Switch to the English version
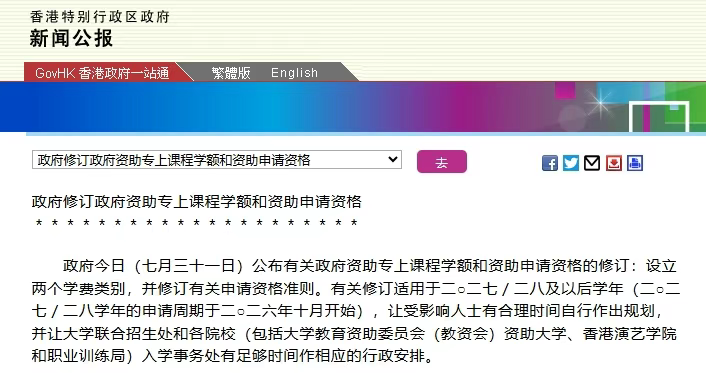This screenshot has height=373, width=706. coord(294,73)
